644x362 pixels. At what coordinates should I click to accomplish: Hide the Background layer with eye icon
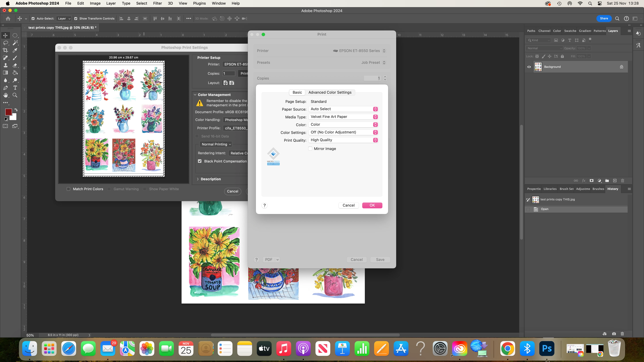pyautogui.click(x=529, y=67)
